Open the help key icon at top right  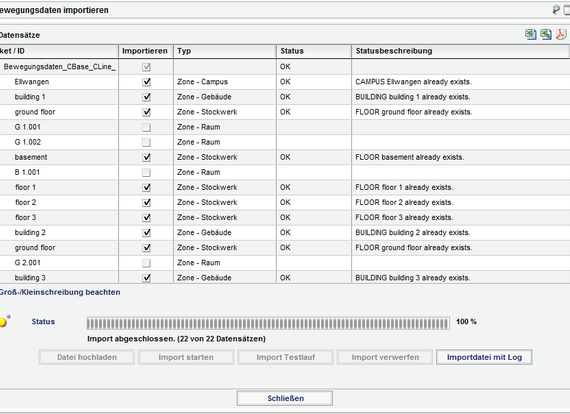pyautogui.click(x=556, y=10)
